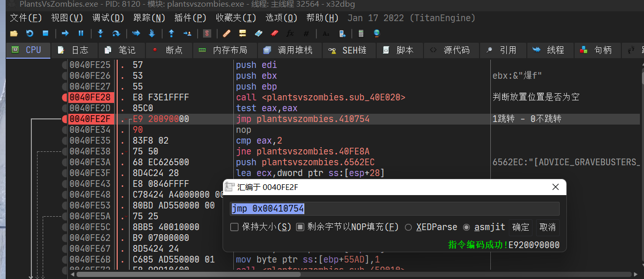The width and height of the screenshot is (644, 279).
Task: Open the 调试 menu
Action: tap(108, 18)
